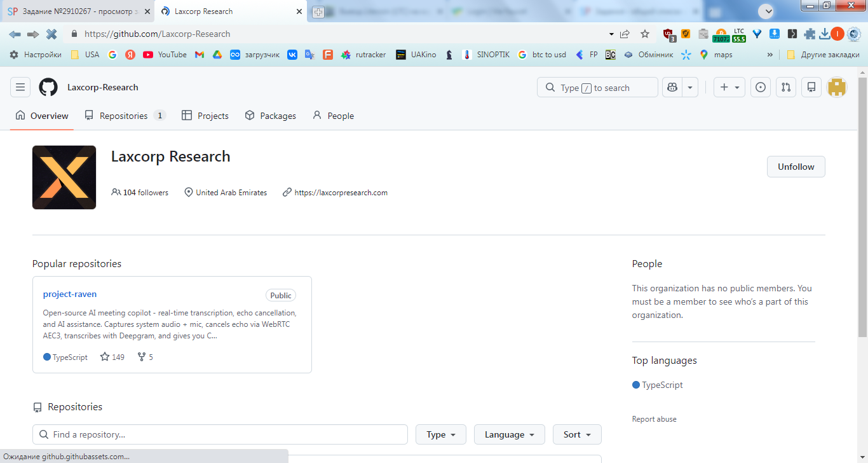The width and height of the screenshot is (868, 463).
Task: Open the YouTube bookmark
Action: [165, 55]
